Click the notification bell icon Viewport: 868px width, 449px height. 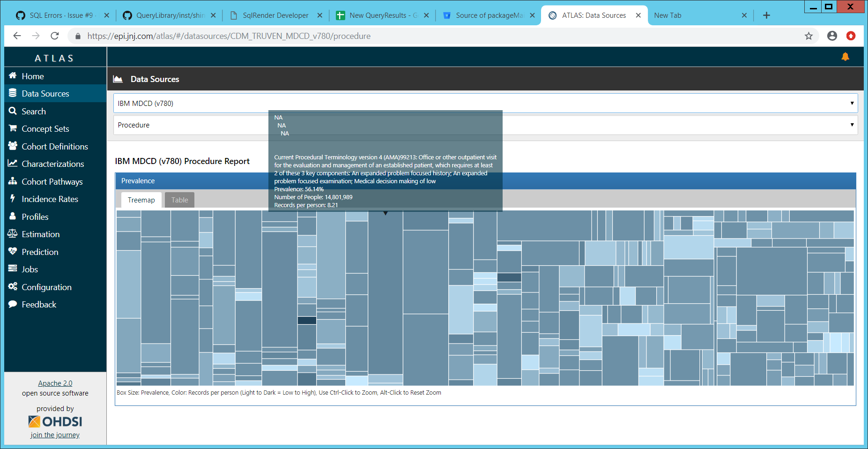click(845, 57)
